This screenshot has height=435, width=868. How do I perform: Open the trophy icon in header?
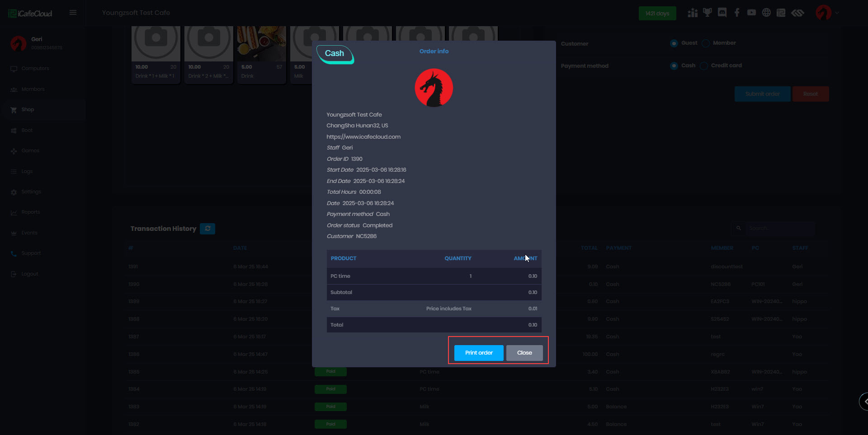pos(707,13)
